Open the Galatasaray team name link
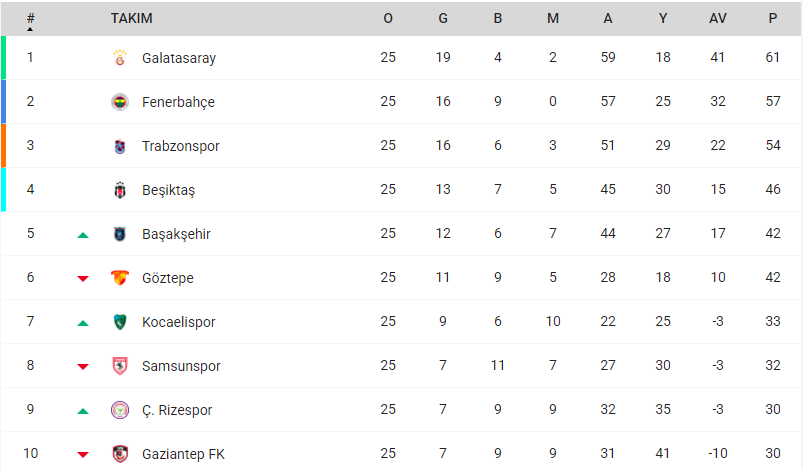Viewport: 803px width, 470px height. click(x=179, y=58)
